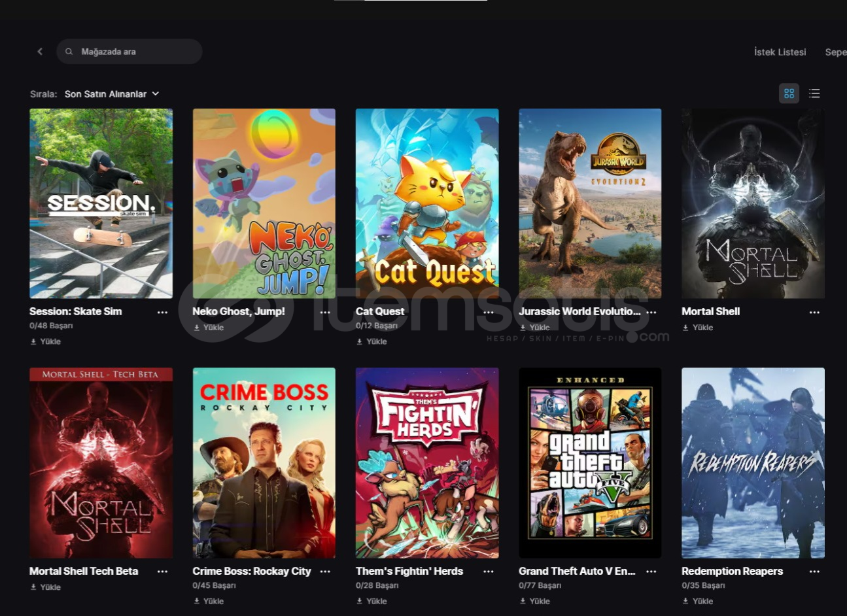Screen dimensions: 847x616
Task: Go back using the left chevron arrow
Action: (x=40, y=52)
